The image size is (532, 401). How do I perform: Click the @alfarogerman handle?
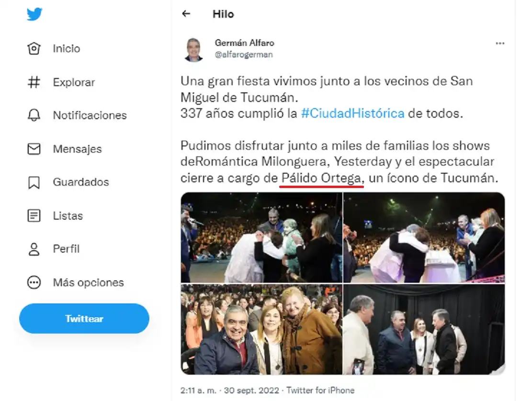coord(244,54)
